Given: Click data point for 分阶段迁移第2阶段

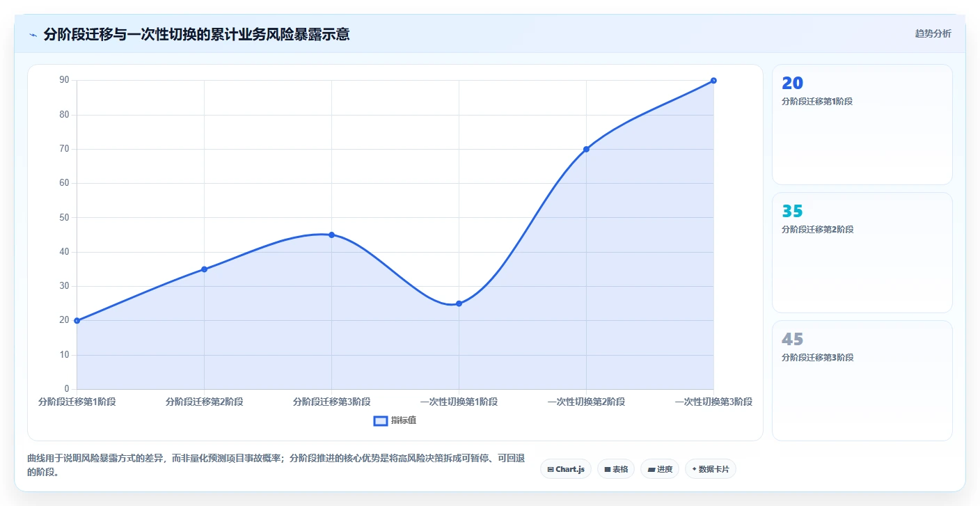Looking at the screenshot, I should pyautogui.click(x=204, y=269).
